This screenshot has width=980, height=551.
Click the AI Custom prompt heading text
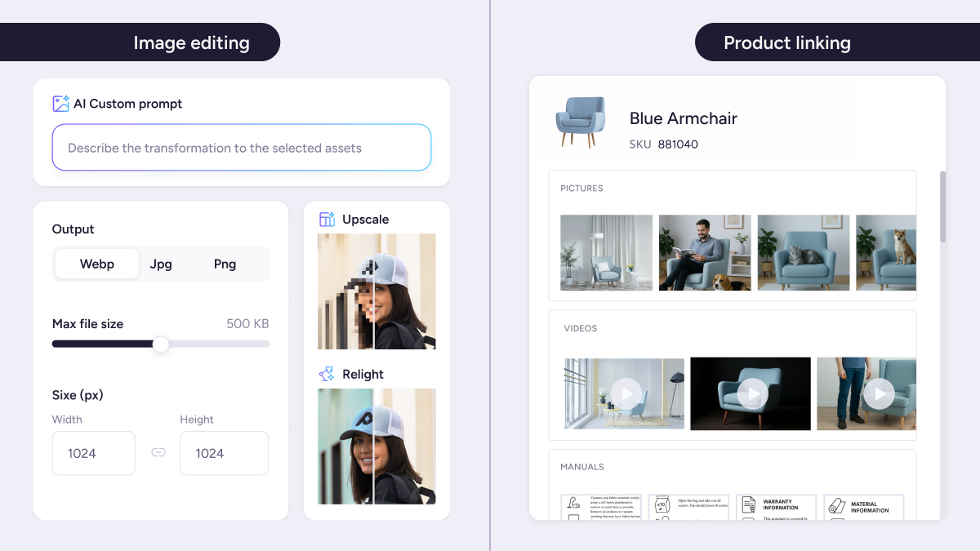[127, 104]
